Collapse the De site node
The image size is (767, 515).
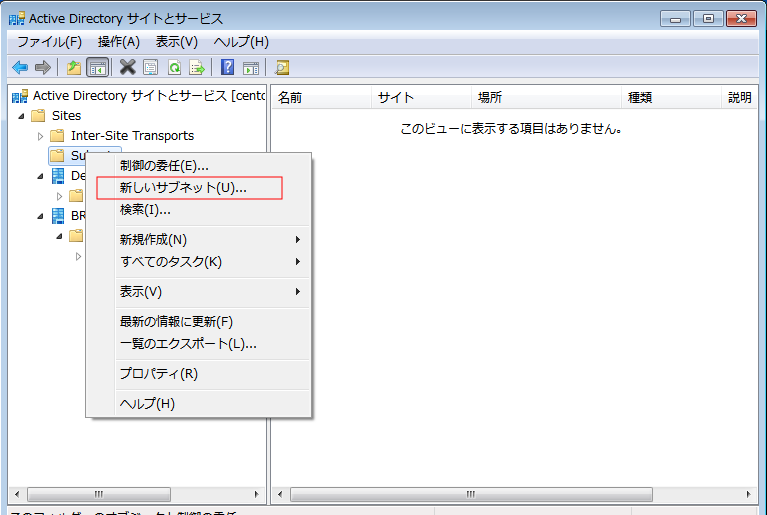tap(41, 176)
